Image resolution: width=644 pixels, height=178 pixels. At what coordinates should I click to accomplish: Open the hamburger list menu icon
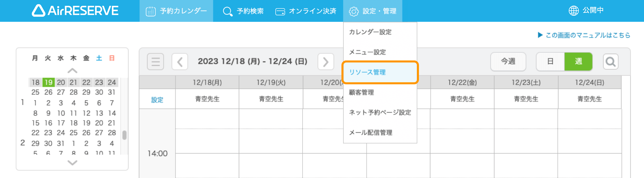pos(155,62)
